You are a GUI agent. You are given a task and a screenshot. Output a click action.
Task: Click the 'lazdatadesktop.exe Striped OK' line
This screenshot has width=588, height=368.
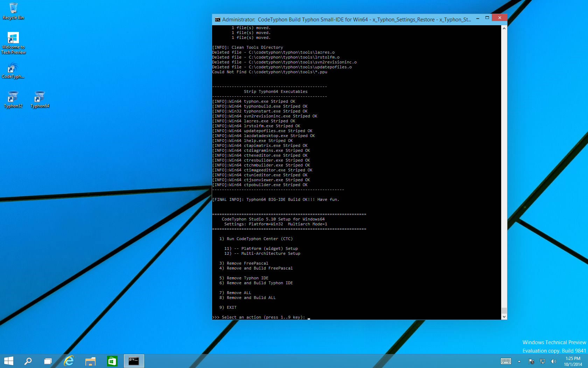coord(264,136)
